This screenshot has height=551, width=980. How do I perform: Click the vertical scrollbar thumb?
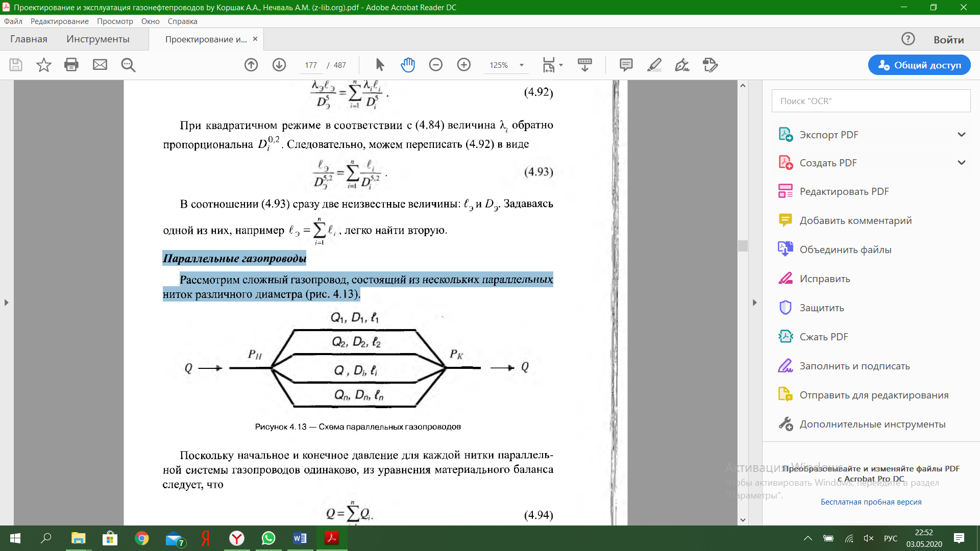[x=743, y=246]
